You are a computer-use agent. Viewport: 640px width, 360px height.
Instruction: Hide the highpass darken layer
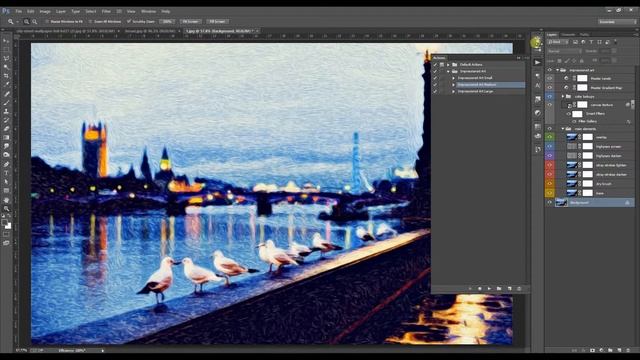click(550, 156)
